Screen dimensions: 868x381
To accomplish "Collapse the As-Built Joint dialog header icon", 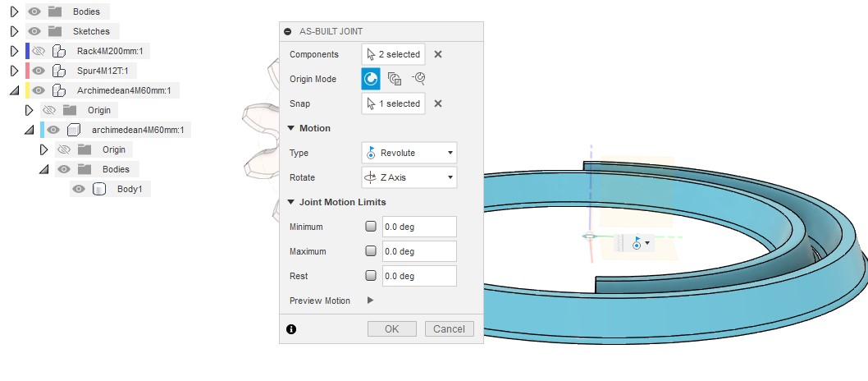I will coord(288,31).
